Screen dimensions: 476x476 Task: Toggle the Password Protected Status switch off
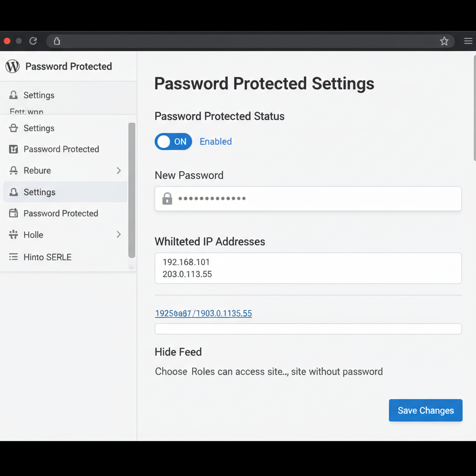tap(173, 142)
